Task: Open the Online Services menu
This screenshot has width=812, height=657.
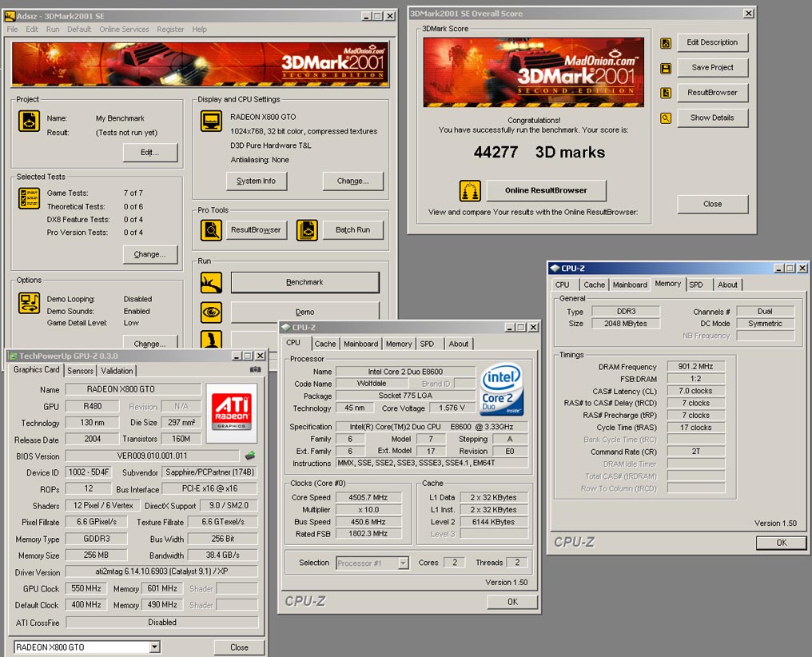Action: tap(125, 29)
